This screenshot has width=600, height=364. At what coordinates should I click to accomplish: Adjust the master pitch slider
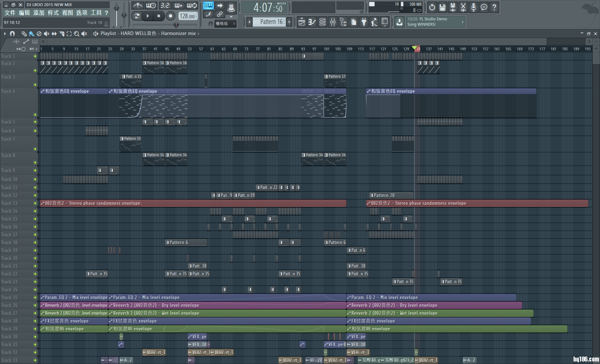124,14
